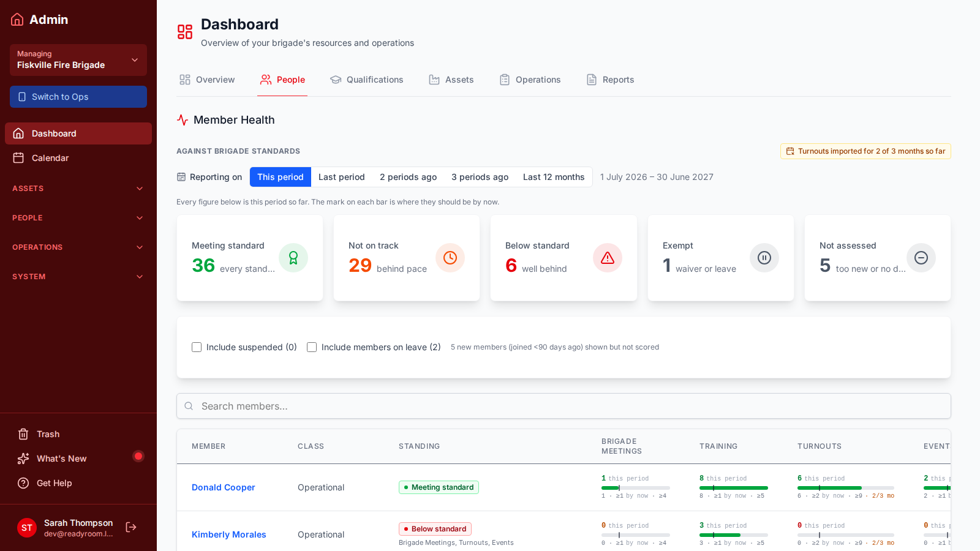Click the Member Health pulse icon
This screenshot has width=980, height=551.
coord(183,120)
